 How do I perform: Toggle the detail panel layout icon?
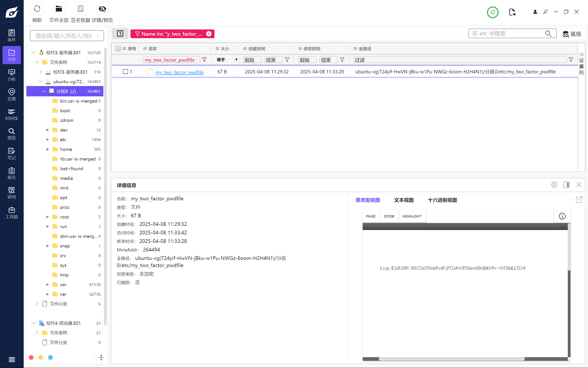pyautogui.click(x=567, y=185)
